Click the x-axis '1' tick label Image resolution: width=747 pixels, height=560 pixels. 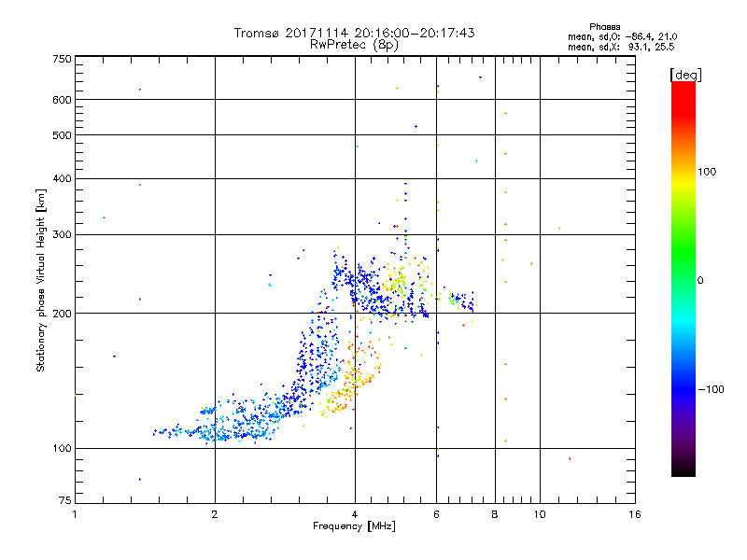(75, 514)
